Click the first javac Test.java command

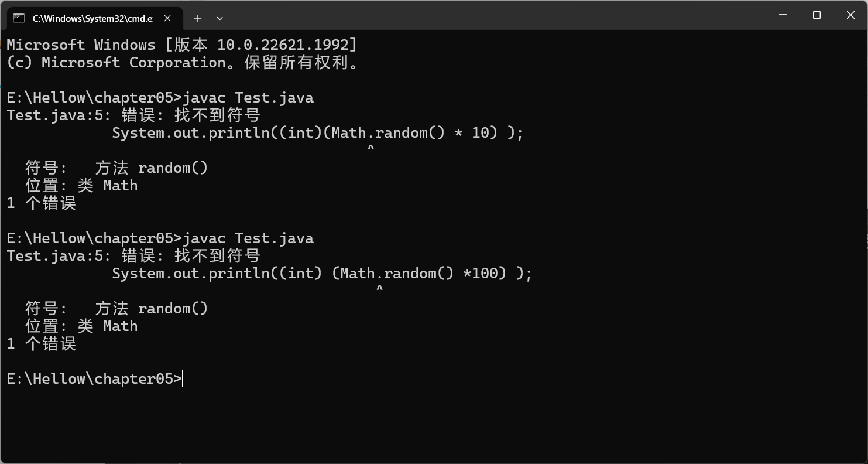(248, 98)
